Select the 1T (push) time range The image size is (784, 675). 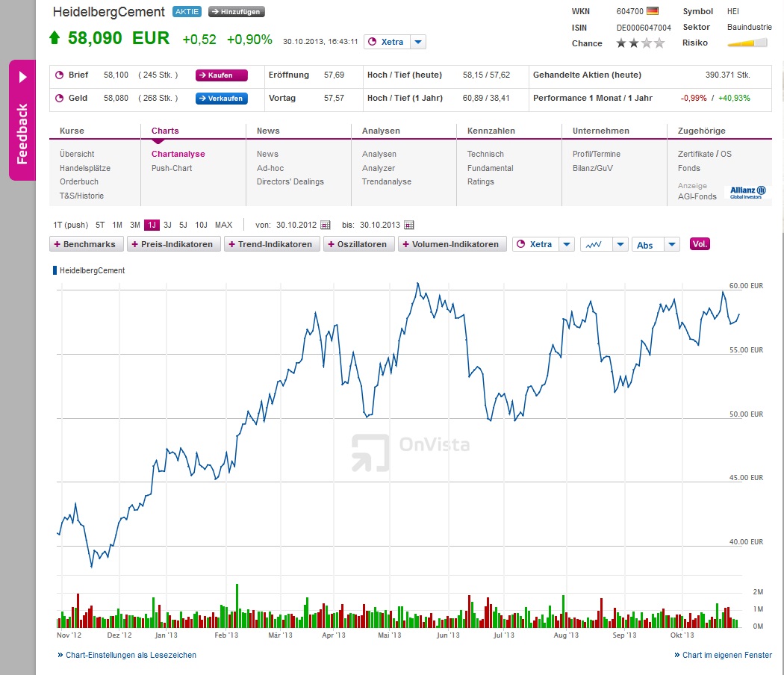point(70,225)
